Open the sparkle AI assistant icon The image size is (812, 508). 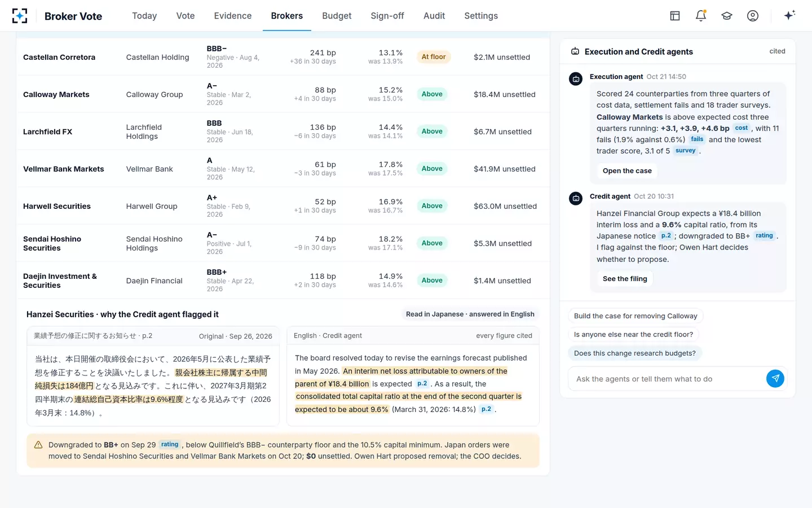click(x=789, y=15)
